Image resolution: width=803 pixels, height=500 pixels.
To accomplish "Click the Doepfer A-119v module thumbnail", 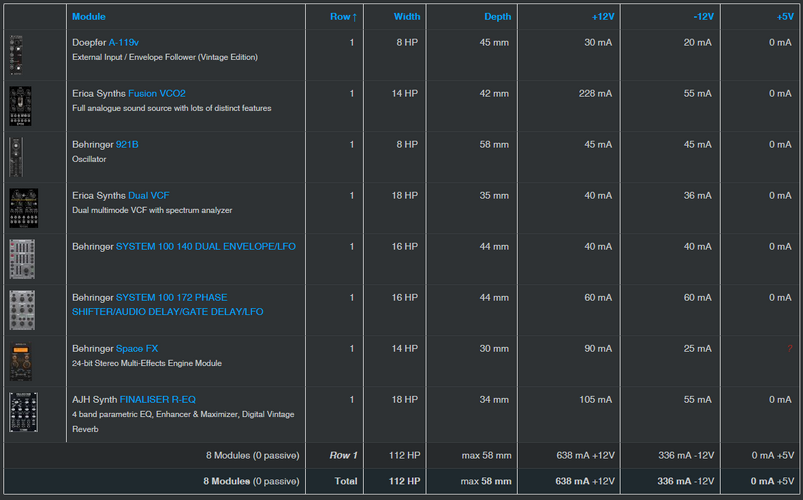I will tap(16, 55).
